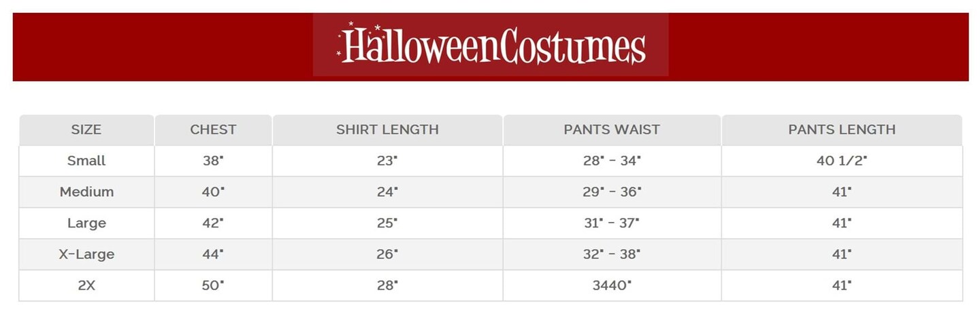Click the 23" shirt length cell
This screenshot has height=320, width=980.
point(387,161)
